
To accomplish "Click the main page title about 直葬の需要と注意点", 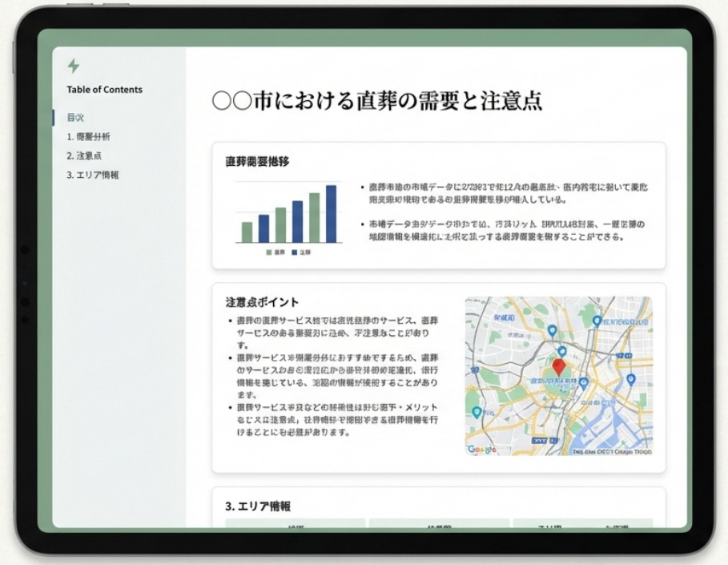I will click(377, 101).
